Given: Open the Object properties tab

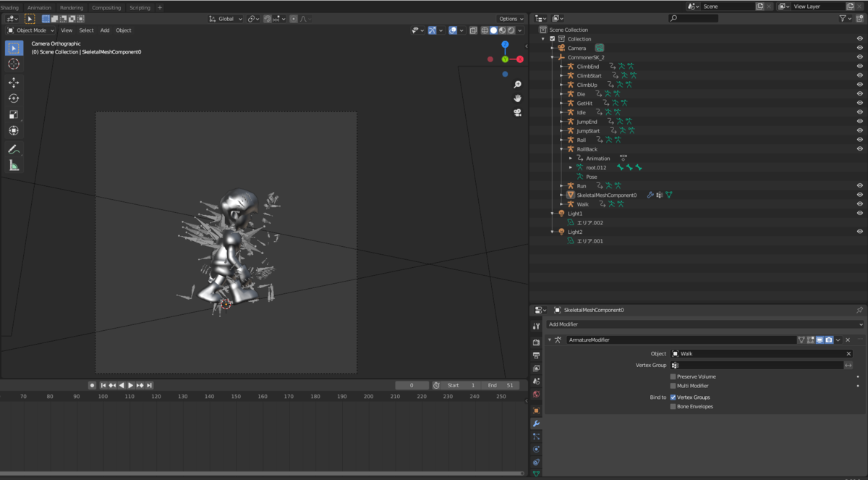Looking at the screenshot, I should pyautogui.click(x=536, y=410).
